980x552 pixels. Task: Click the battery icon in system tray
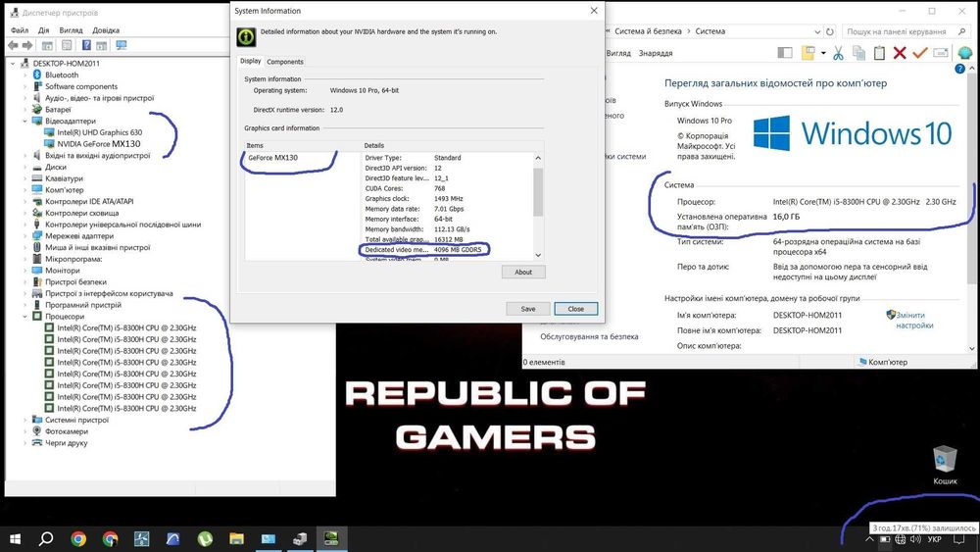tap(885, 539)
